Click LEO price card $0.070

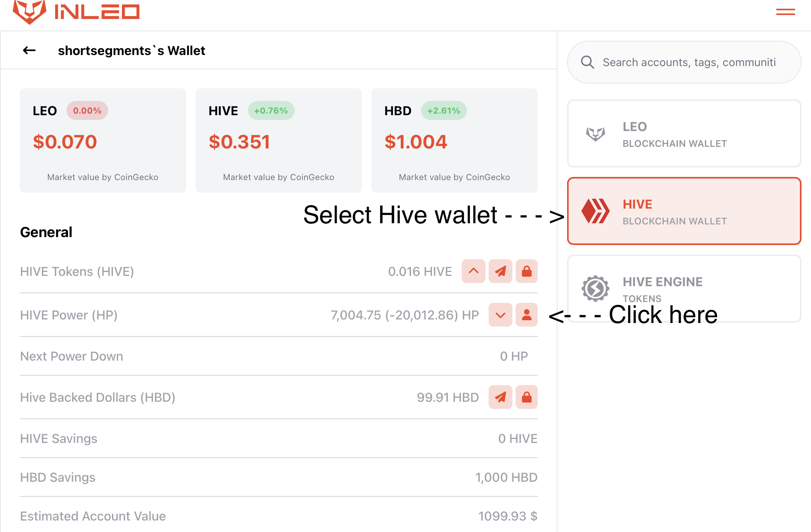point(103,141)
